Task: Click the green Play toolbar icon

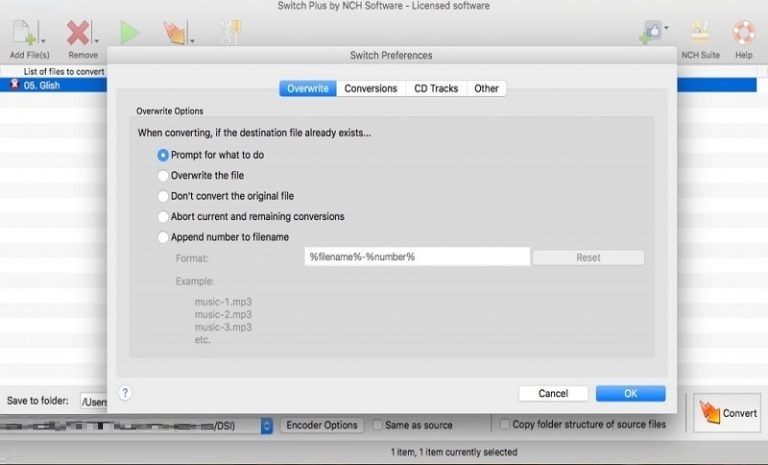Action: [x=130, y=33]
